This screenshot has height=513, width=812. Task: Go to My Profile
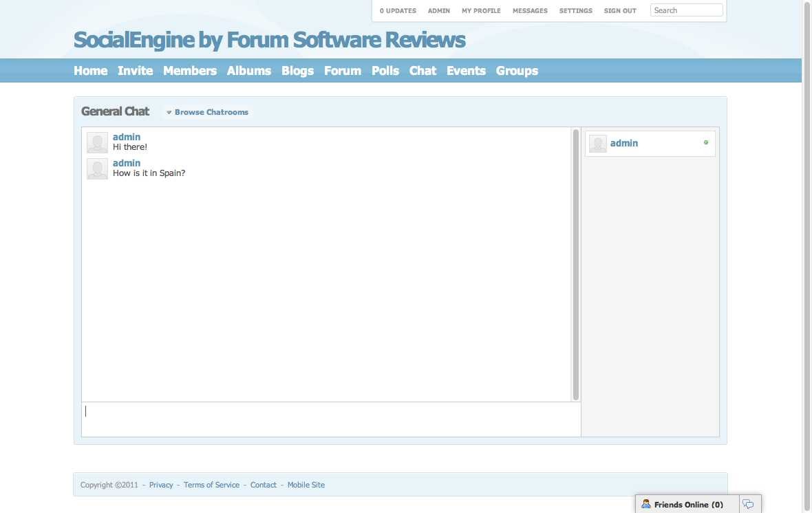point(481,11)
